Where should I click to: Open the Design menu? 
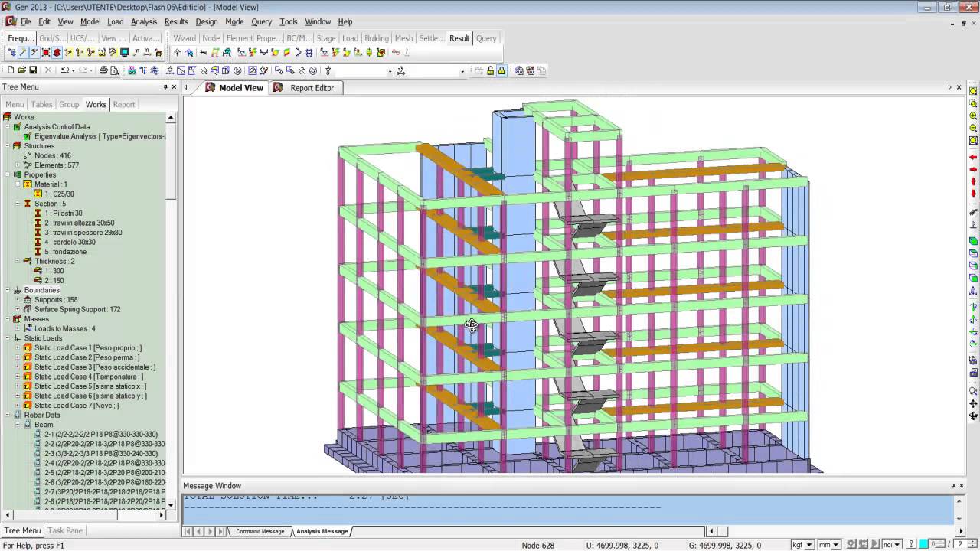tap(207, 21)
